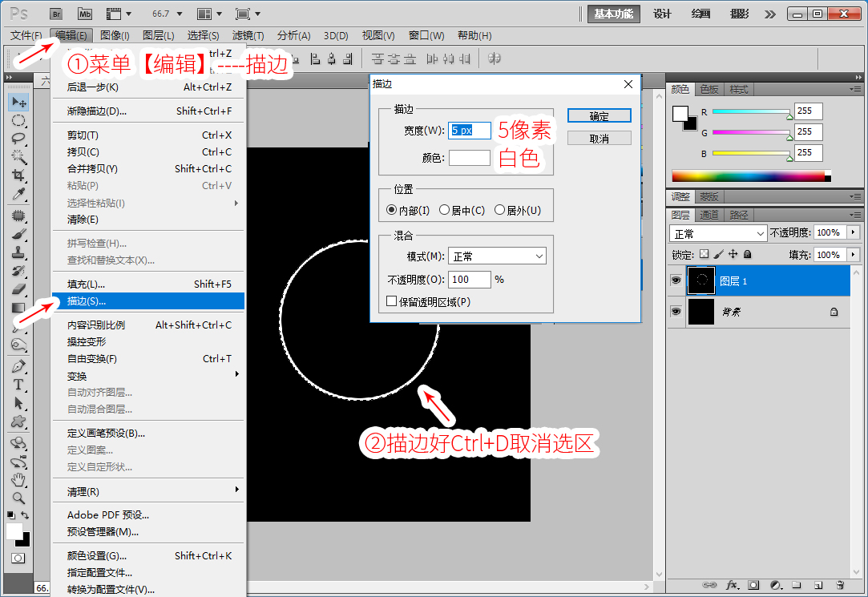Select the Gradient tool
Screen dimensions: 868x597
pyautogui.click(x=18, y=308)
